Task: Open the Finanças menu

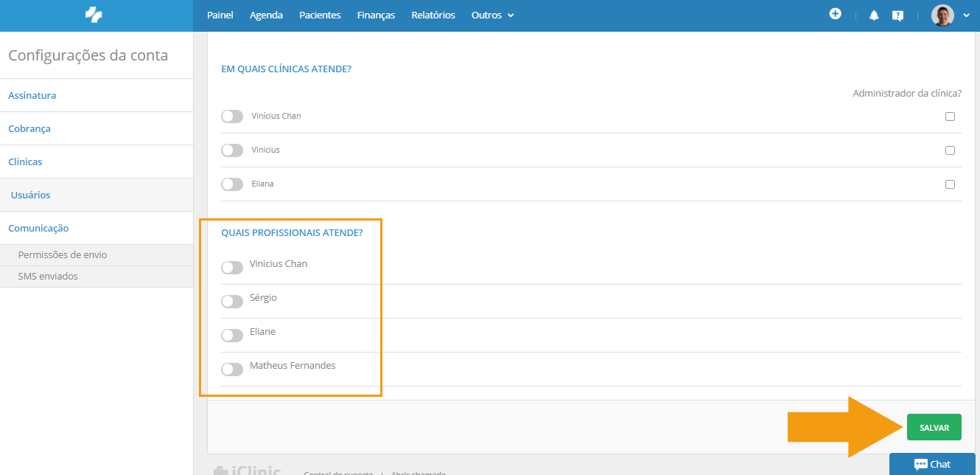Action: [x=376, y=15]
